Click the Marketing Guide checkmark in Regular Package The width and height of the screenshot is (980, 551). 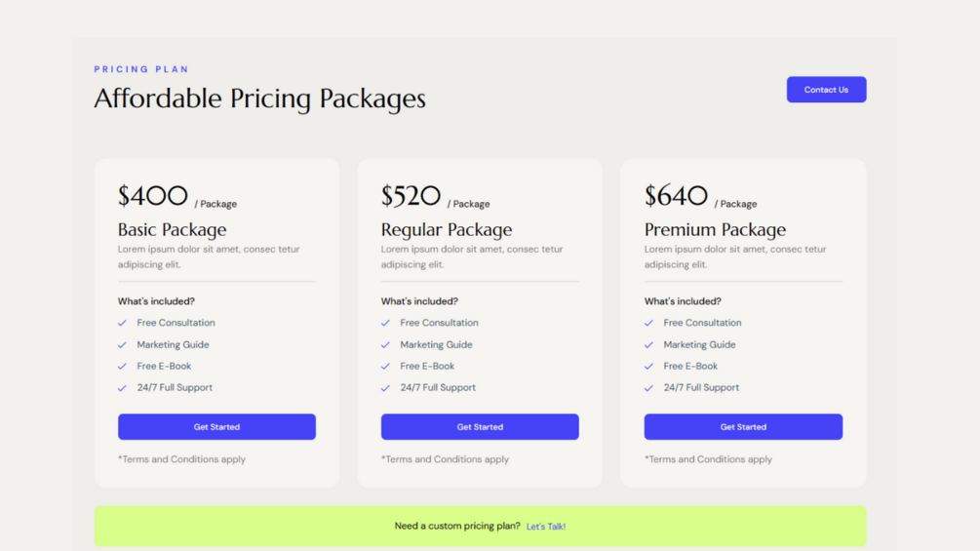coord(386,345)
